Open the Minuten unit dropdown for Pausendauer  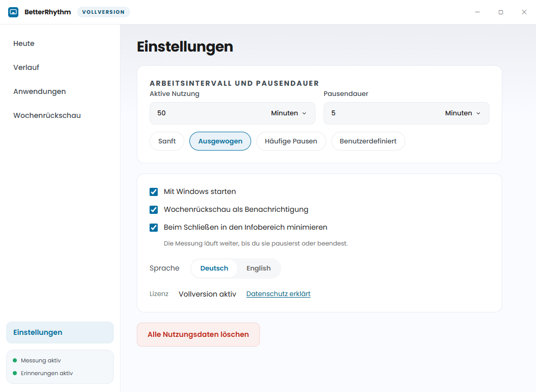pos(462,113)
